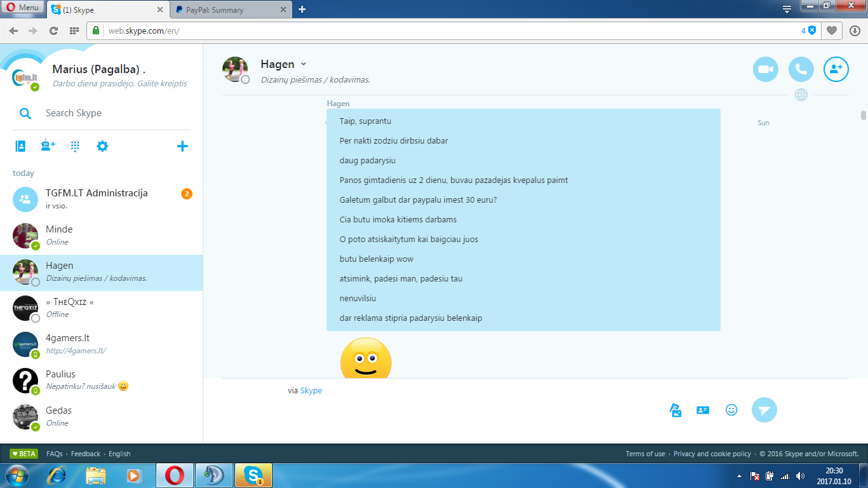This screenshot has width=868, height=488.
Task: Click the send contacts icon
Action: point(703,410)
